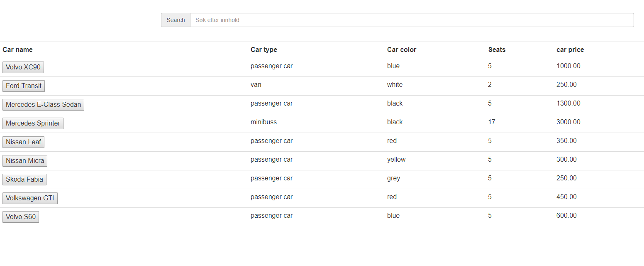Click the 'Car type' column header
The width and height of the screenshot is (644, 266).
click(x=264, y=49)
